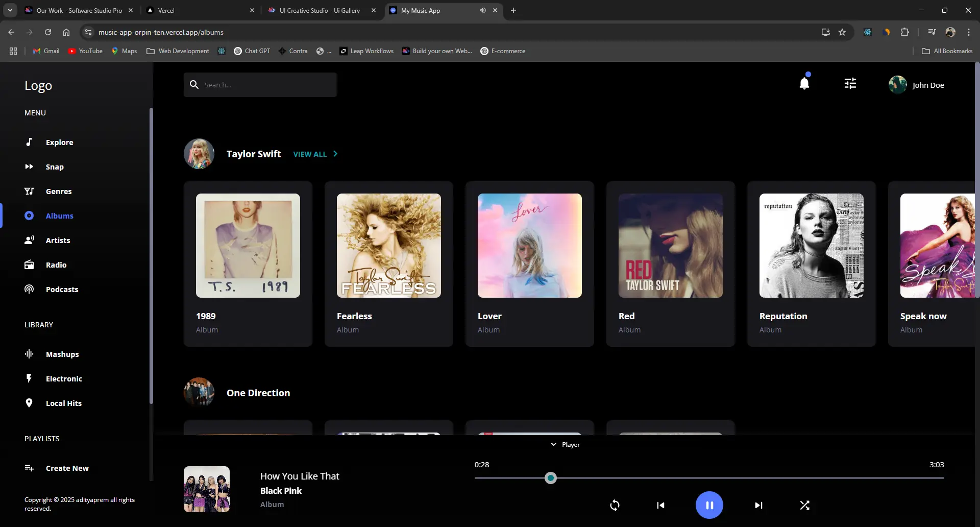
Task: Open the All Bookmarks folder
Action: click(x=947, y=51)
